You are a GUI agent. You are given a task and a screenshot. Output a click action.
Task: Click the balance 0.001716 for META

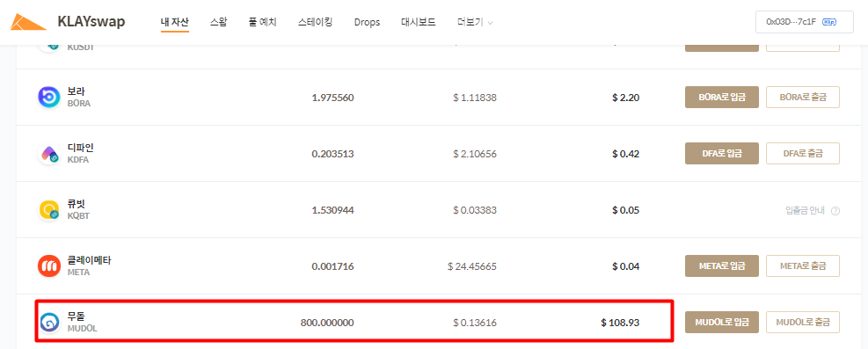332,266
